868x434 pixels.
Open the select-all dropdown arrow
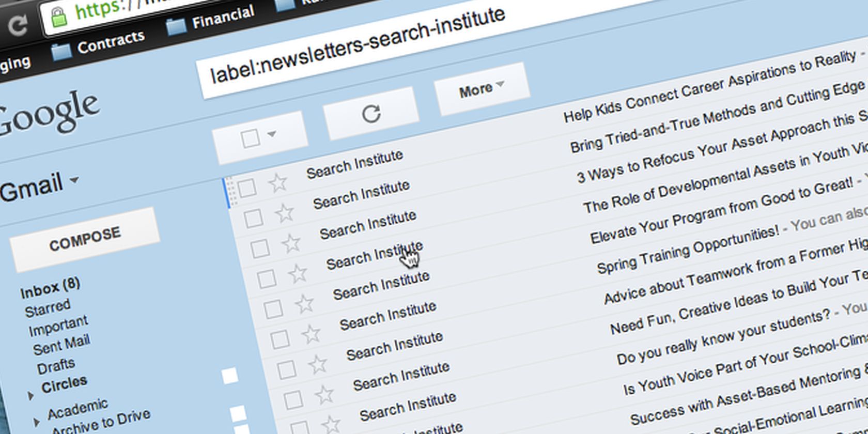272,134
